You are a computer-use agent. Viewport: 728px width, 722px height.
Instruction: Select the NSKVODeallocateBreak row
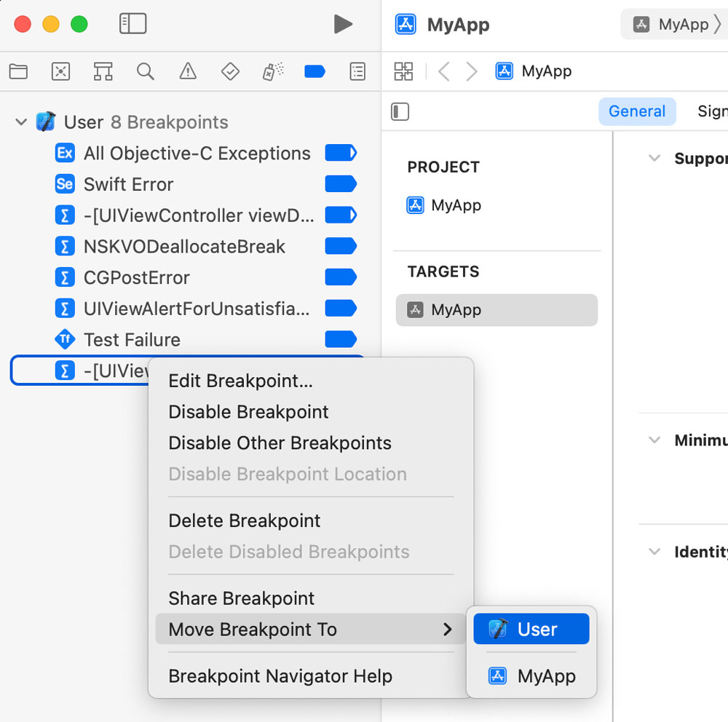coord(186,247)
